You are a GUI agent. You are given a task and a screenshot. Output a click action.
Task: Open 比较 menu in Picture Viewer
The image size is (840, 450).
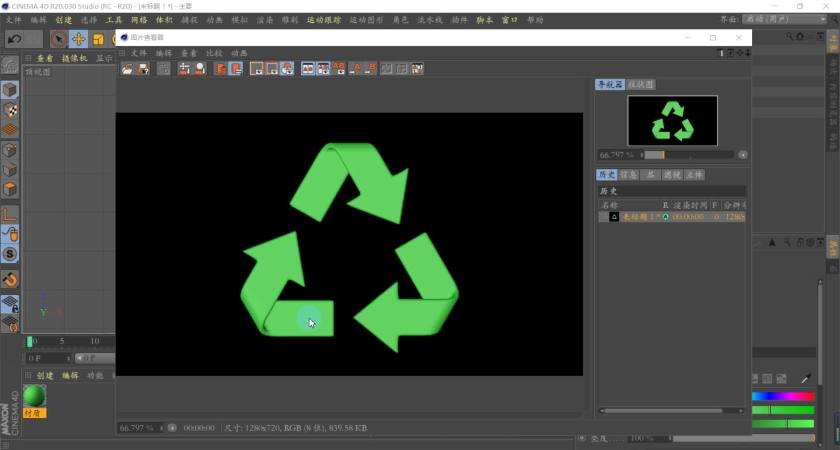tap(214, 54)
